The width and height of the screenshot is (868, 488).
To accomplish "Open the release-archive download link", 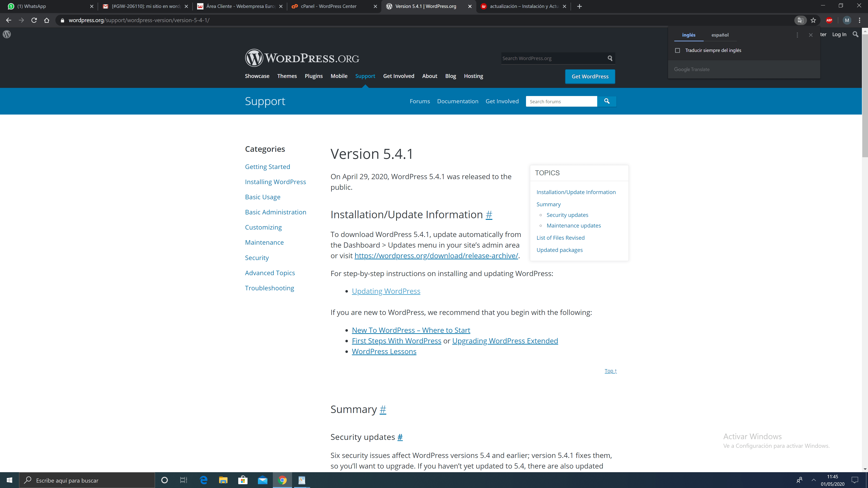I will (436, 256).
